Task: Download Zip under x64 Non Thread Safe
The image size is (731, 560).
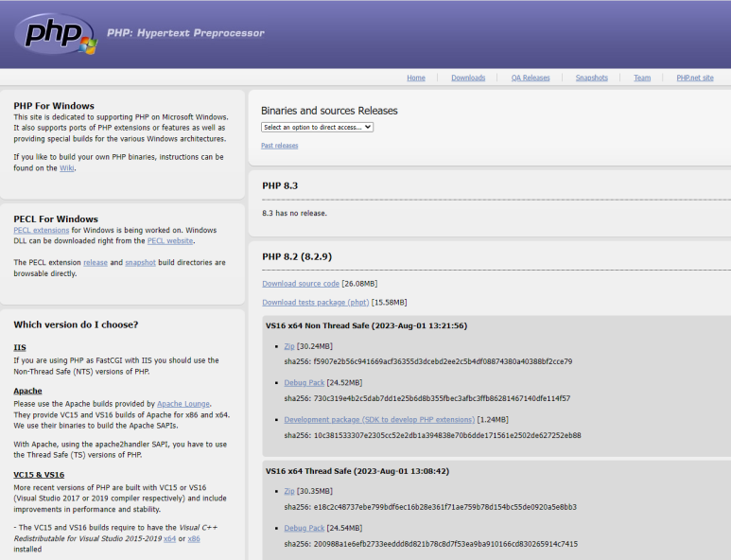Action: pos(289,346)
